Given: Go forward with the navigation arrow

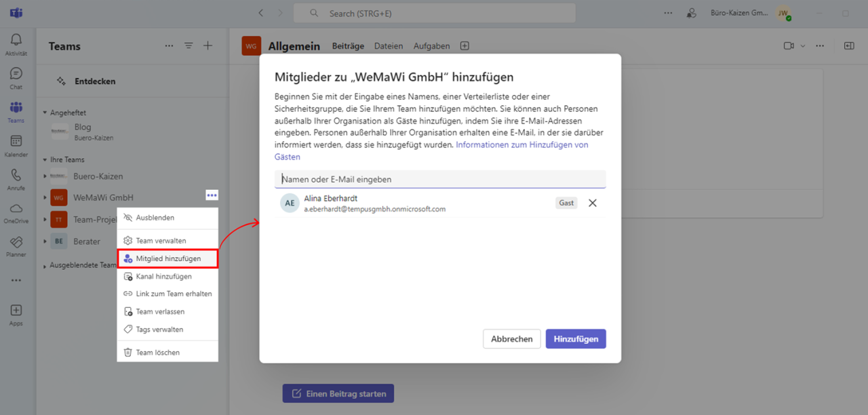Looking at the screenshot, I should 281,13.
